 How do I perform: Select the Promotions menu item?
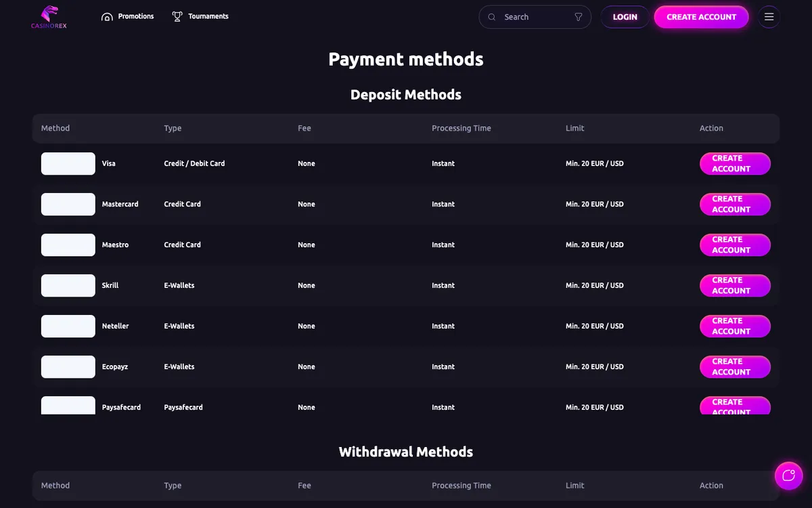136,16
